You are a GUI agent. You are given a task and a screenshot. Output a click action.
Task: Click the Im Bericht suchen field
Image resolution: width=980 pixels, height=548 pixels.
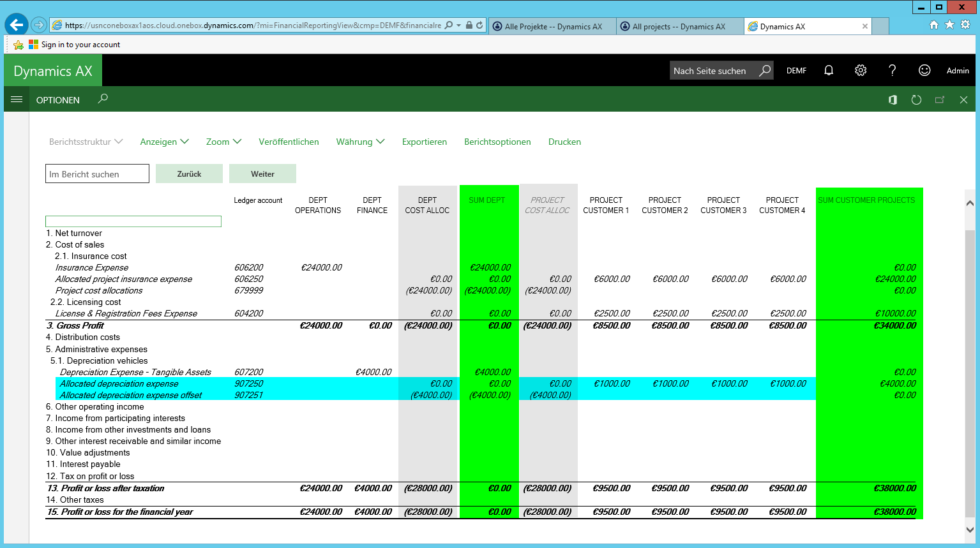97,174
